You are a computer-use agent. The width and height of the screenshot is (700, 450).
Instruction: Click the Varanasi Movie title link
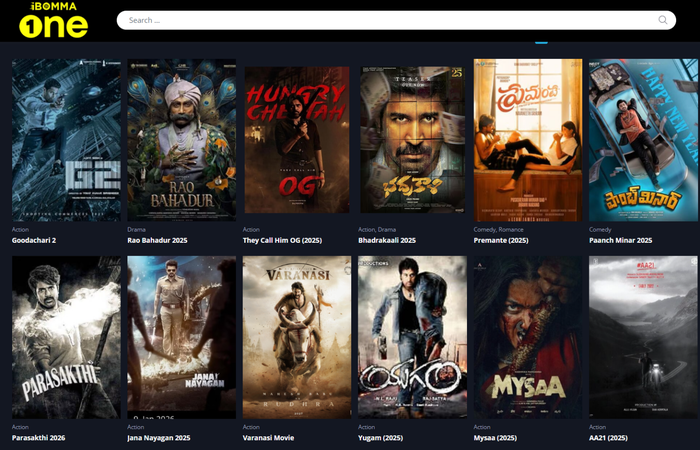tap(268, 438)
